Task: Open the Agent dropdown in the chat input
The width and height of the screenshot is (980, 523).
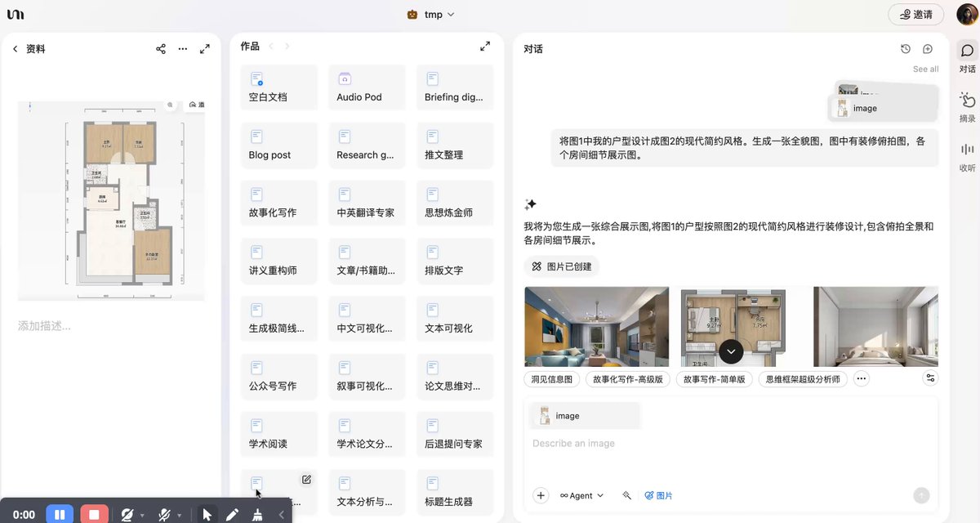Action: [581, 495]
